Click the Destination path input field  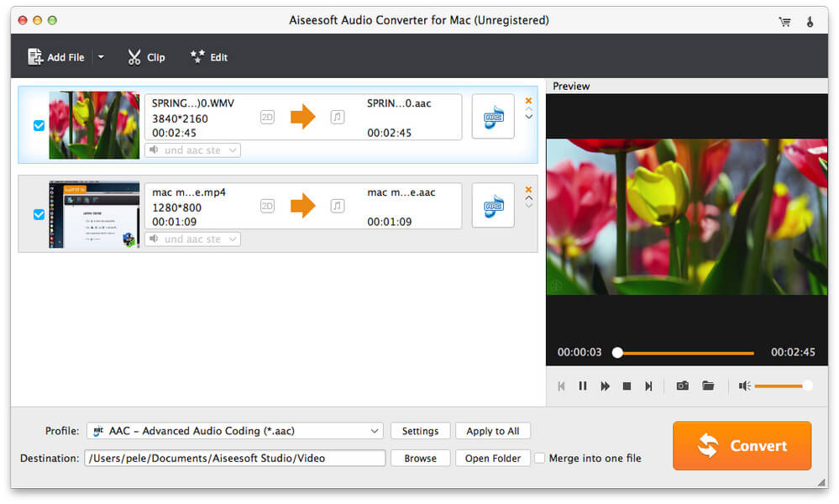pyautogui.click(x=235, y=458)
